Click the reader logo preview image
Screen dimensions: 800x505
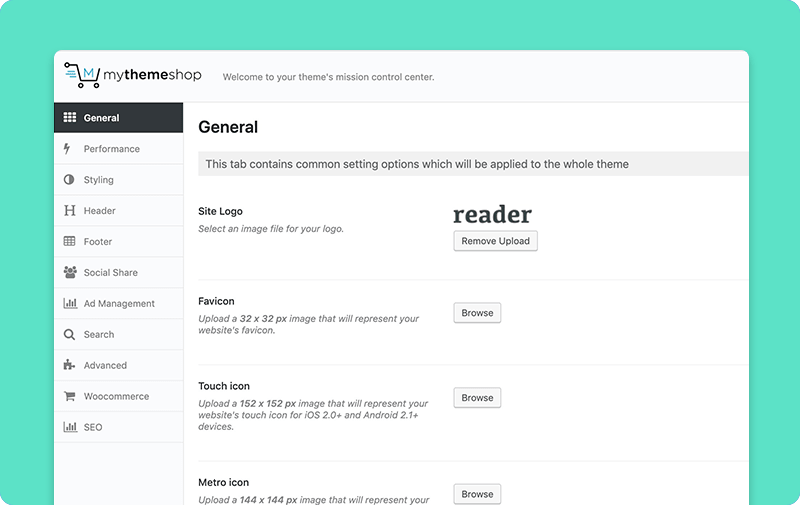click(492, 214)
